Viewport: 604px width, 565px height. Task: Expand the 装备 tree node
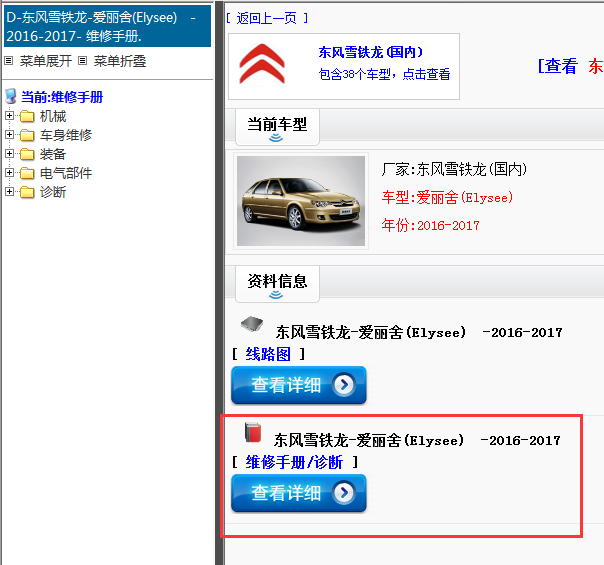[x=10, y=154]
